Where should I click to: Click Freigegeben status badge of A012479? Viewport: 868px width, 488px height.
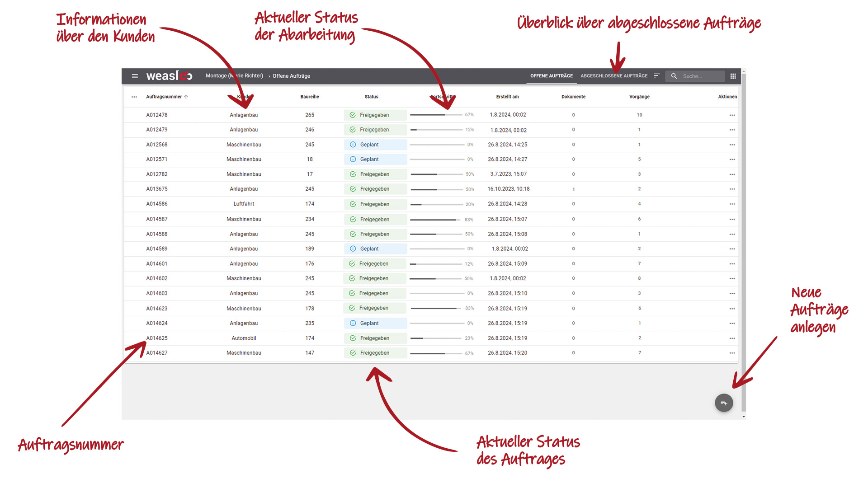(x=375, y=130)
